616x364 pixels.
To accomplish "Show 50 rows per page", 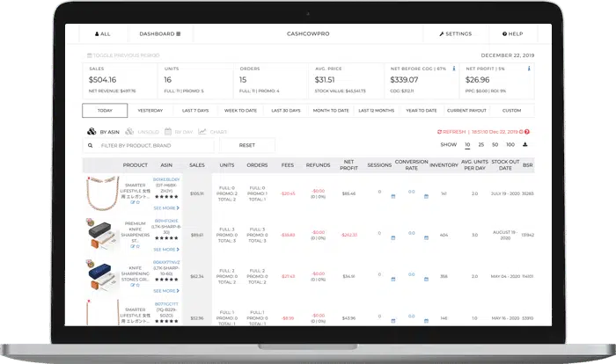I will pos(495,144).
